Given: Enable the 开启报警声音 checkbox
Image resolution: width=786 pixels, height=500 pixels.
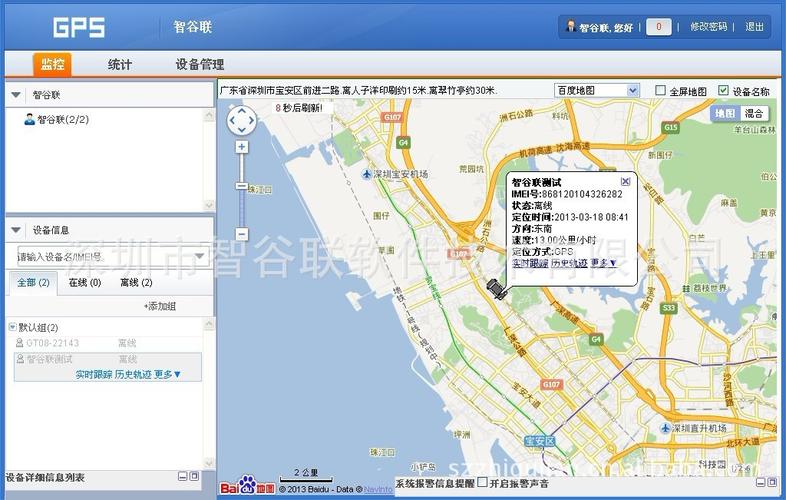Looking at the screenshot, I should [x=482, y=482].
